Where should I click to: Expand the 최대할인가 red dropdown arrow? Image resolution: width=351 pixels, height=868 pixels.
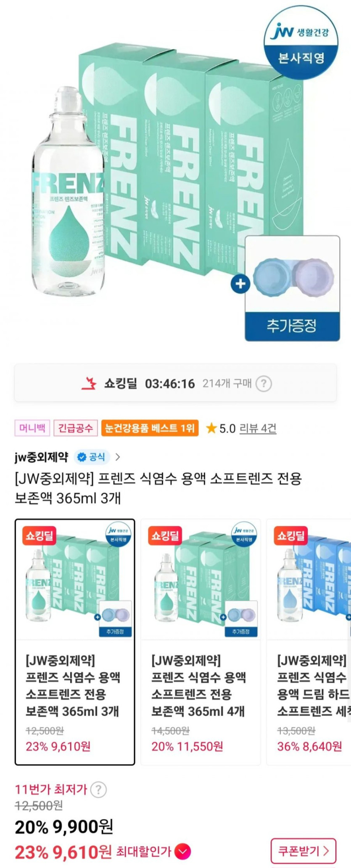click(182, 852)
